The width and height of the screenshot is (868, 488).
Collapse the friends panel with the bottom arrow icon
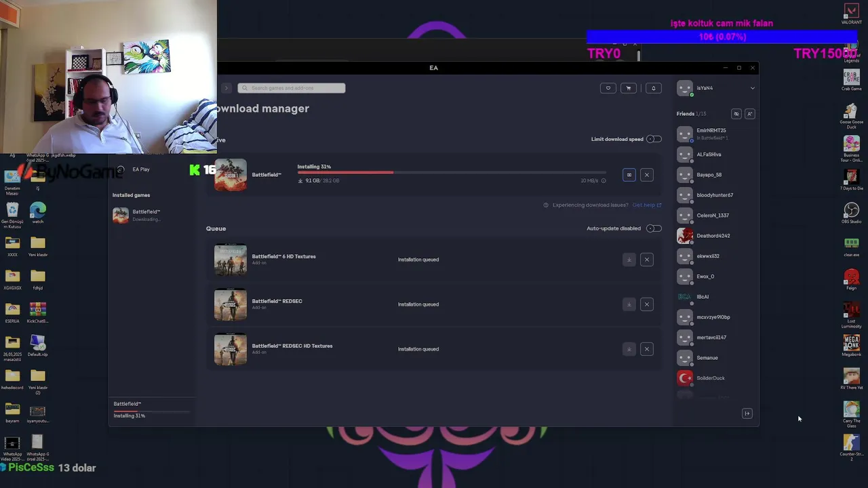[747, 413]
